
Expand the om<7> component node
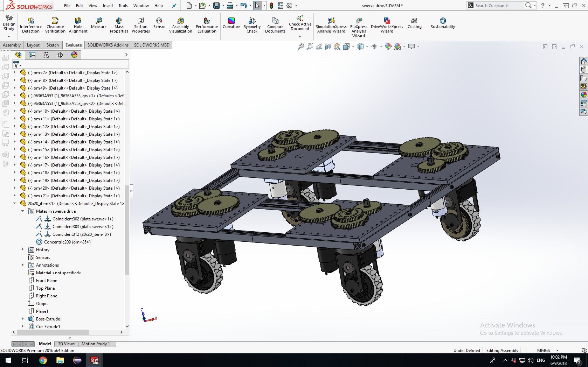[x=14, y=72]
